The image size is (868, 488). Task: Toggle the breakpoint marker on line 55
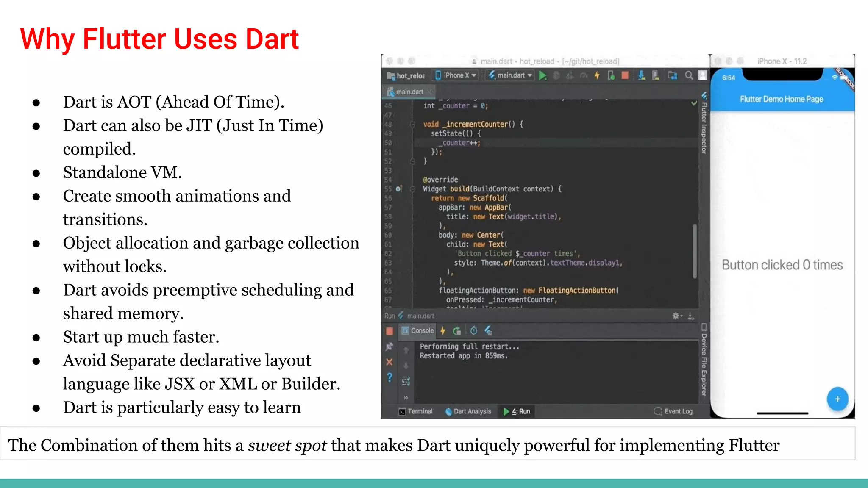click(x=398, y=189)
